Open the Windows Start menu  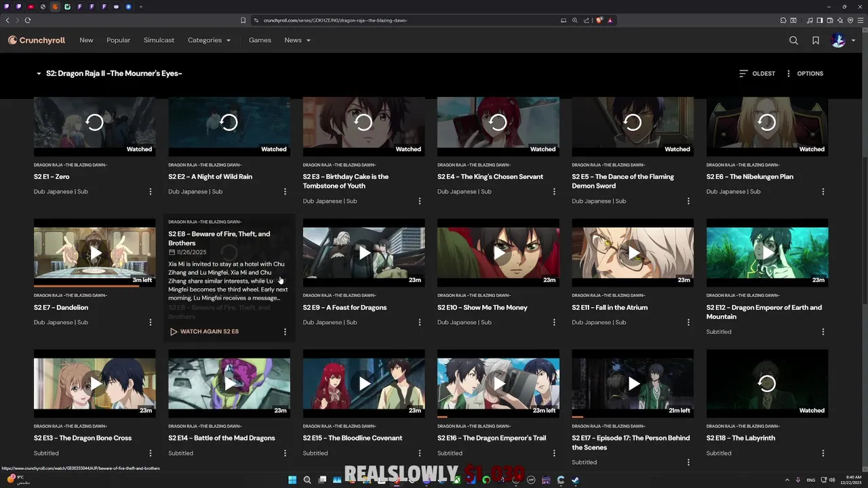tap(292, 480)
